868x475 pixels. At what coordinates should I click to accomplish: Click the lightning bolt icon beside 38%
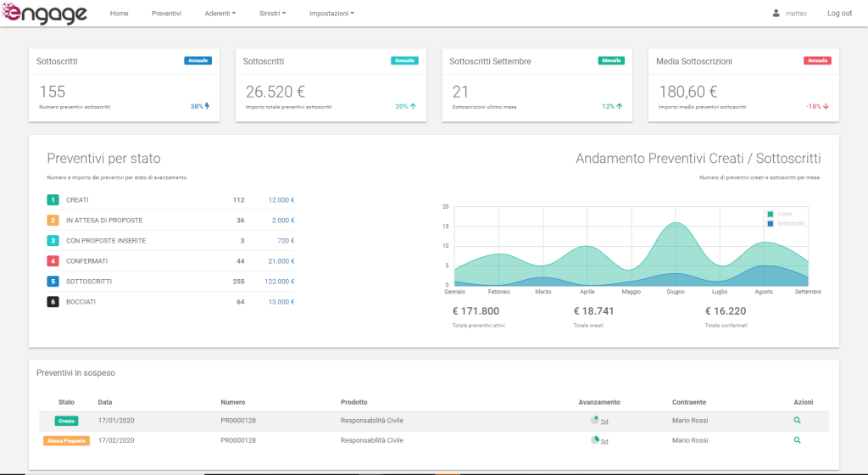coord(207,107)
